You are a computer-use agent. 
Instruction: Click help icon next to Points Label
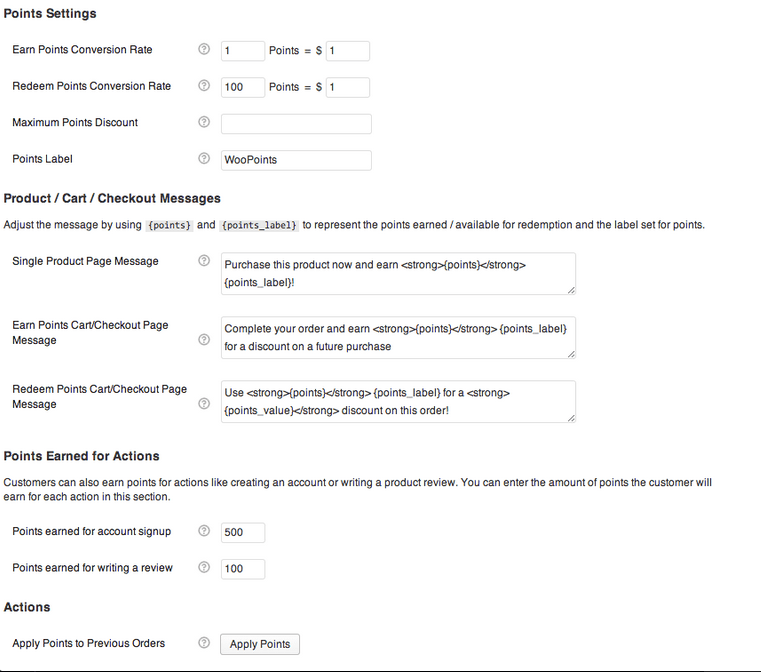point(204,159)
